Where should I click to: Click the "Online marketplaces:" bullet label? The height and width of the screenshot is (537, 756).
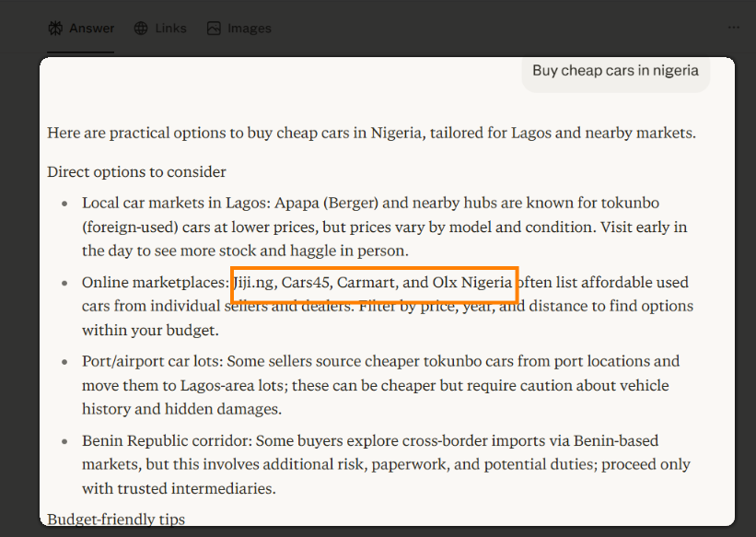point(156,282)
